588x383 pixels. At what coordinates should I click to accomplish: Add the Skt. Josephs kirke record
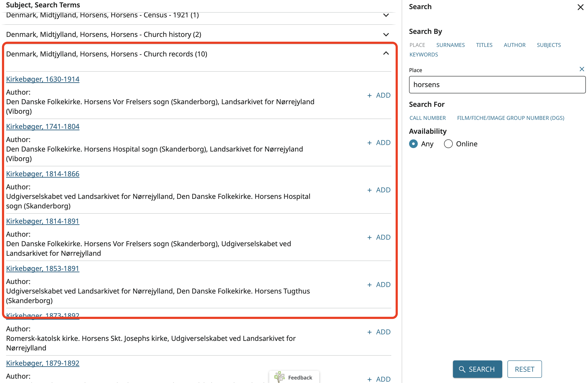tap(379, 332)
